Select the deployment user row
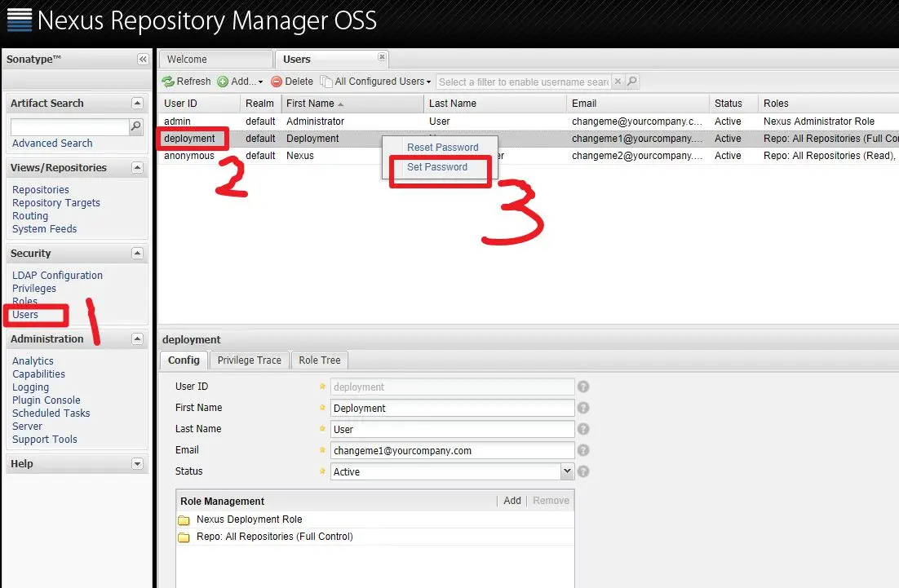The height and width of the screenshot is (588, 899). 528,139
